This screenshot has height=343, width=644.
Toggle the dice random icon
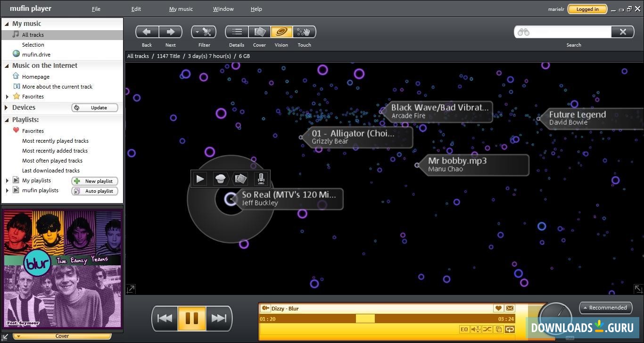point(498,329)
